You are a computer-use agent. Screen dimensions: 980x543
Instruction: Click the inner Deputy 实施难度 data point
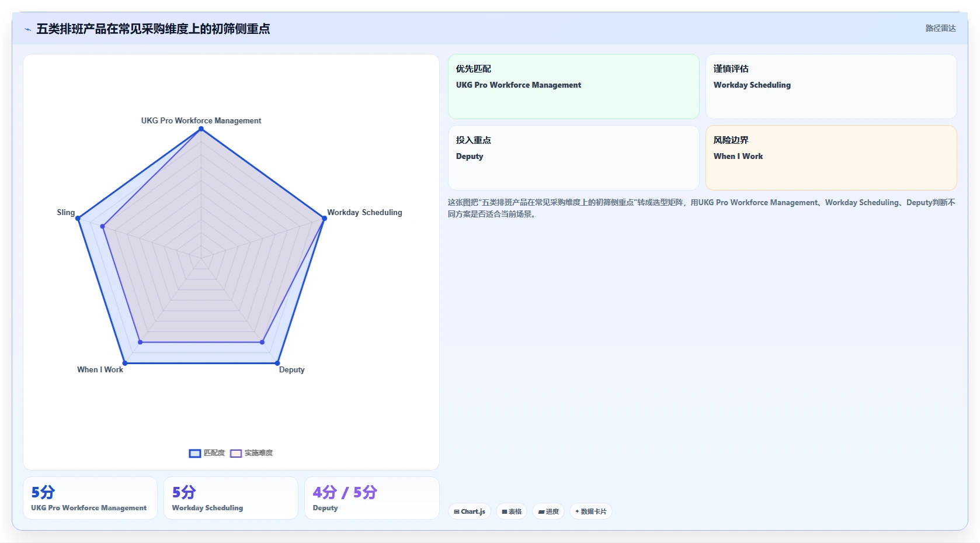point(262,342)
